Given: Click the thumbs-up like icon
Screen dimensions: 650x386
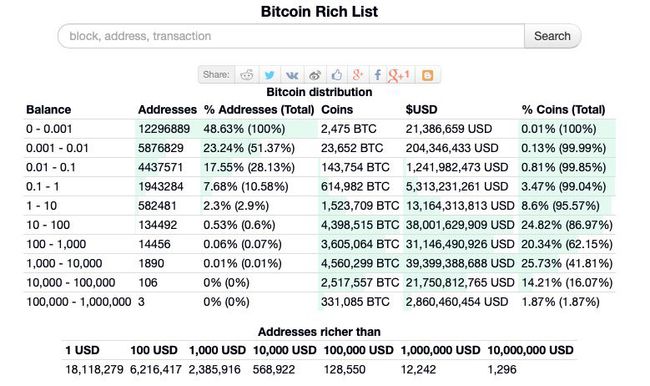Looking at the screenshot, I should tap(337, 75).
